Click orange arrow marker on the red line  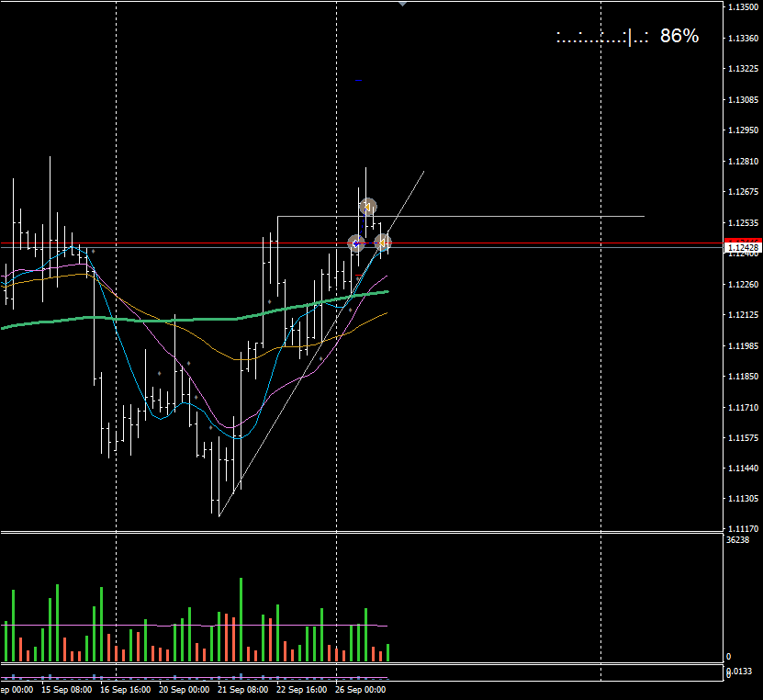(383, 243)
